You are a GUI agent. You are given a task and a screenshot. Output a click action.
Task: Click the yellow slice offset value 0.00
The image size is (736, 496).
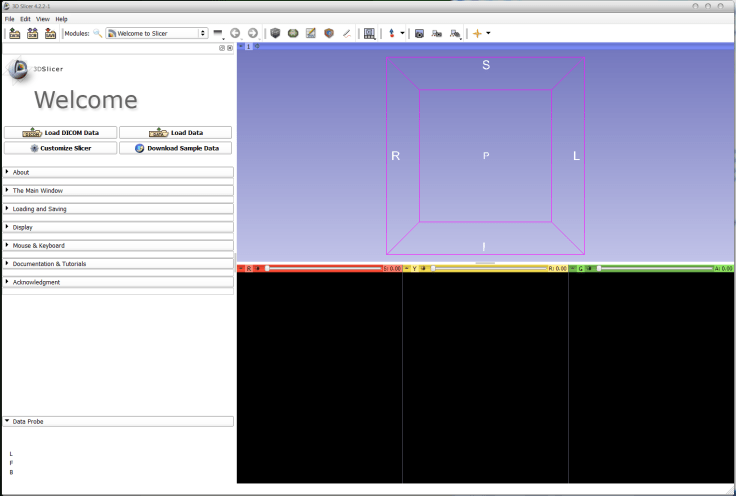[x=558, y=268]
